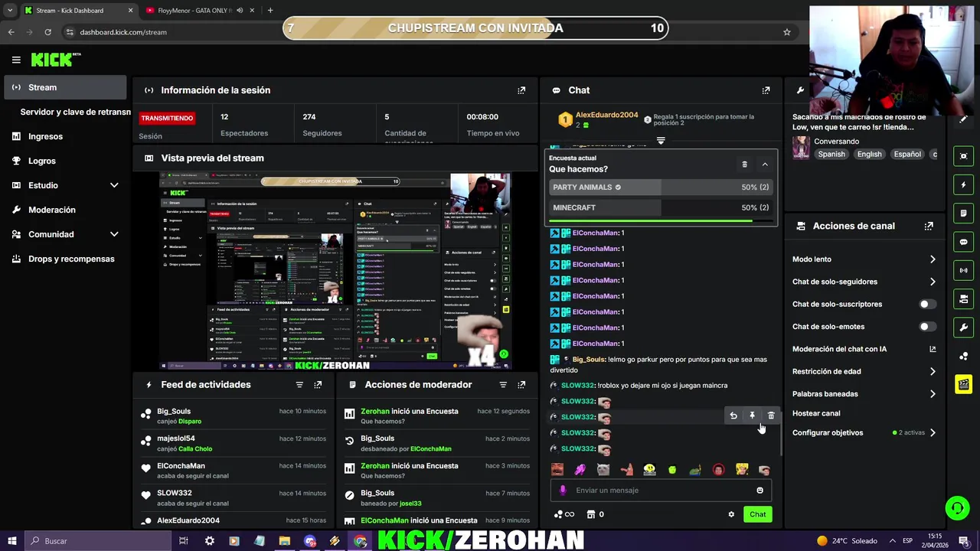Screen dimensions: 980x551
Task: Pop out the Información de la sesión panel
Action: pos(521,90)
